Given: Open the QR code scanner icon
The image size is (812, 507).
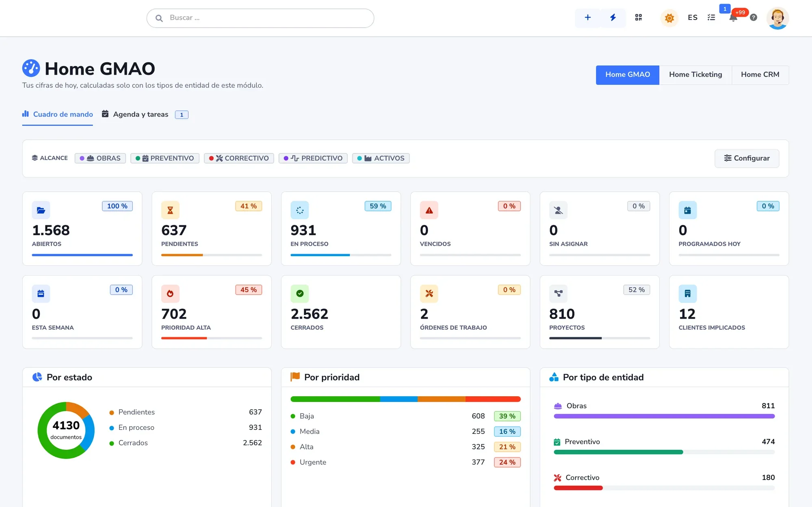Looking at the screenshot, I should pos(639,18).
